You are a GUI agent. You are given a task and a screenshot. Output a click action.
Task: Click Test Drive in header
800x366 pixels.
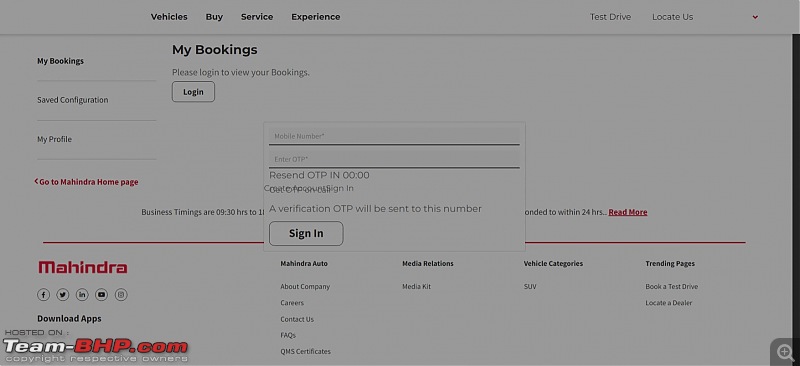click(x=610, y=17)
